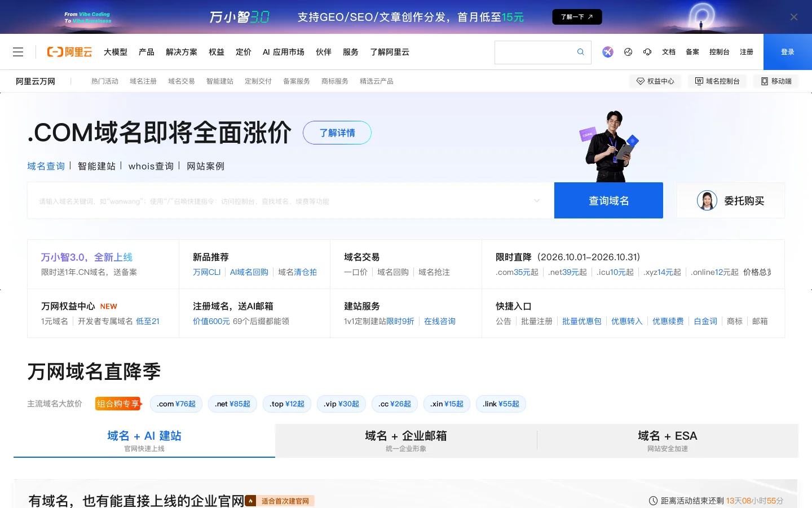The image size is (812, 508).
Task: Click the 组合购专享 orange tag
Action: tap(118, 404)
